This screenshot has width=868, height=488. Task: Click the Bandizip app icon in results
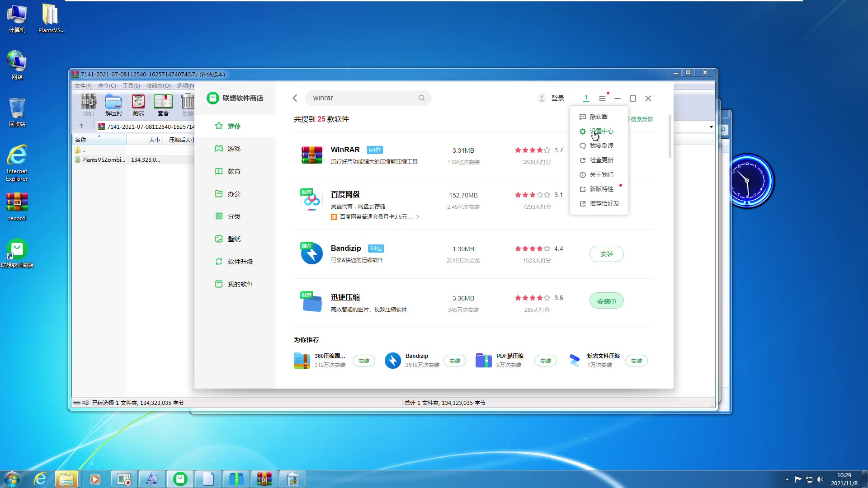point(312,253)
